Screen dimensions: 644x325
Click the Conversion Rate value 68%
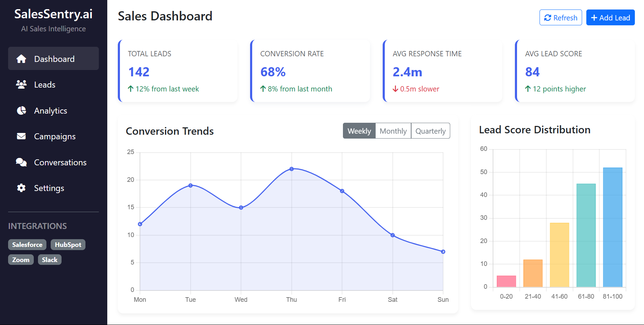[x=273, y=72]
